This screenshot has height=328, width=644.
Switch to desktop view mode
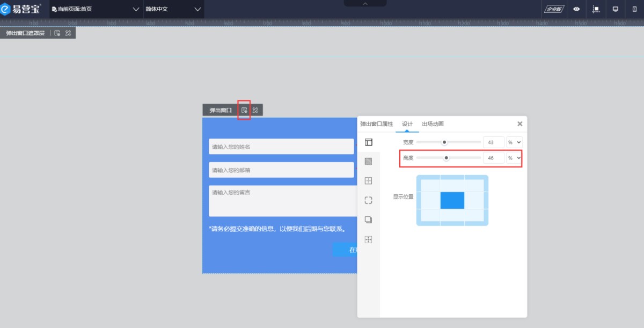point(616,9)
